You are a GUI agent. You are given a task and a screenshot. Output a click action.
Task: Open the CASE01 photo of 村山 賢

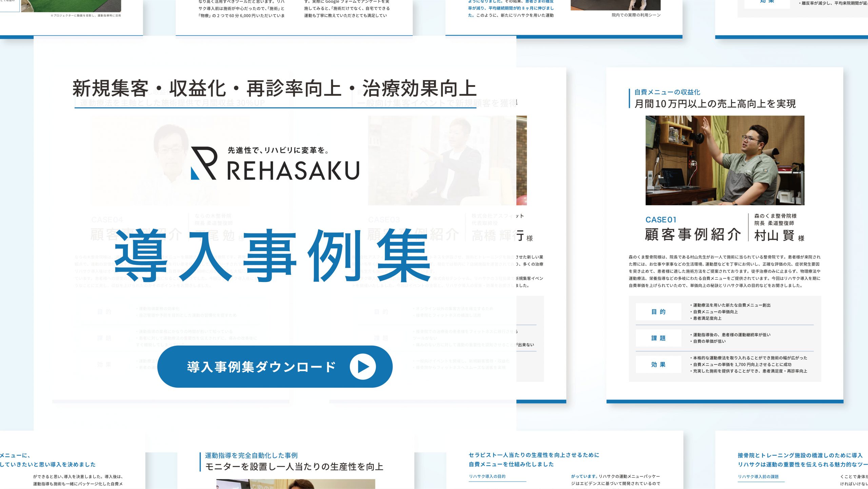pos(725,160)
